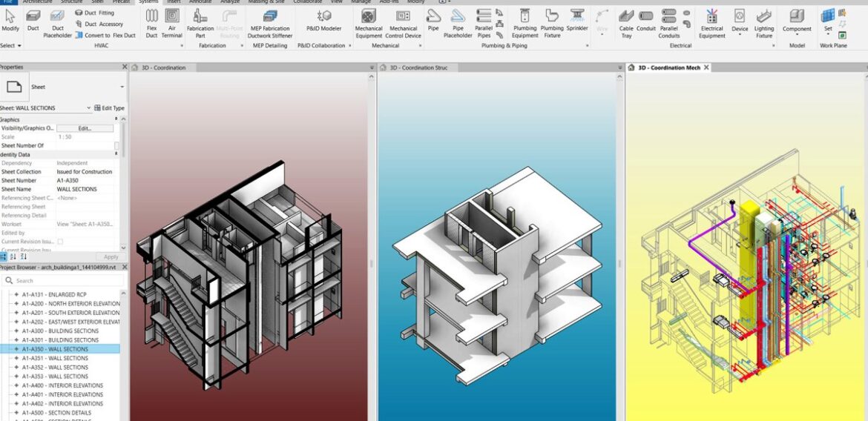
Task: Launch the P&ID Modeler
Action: [x=324, y=20]
